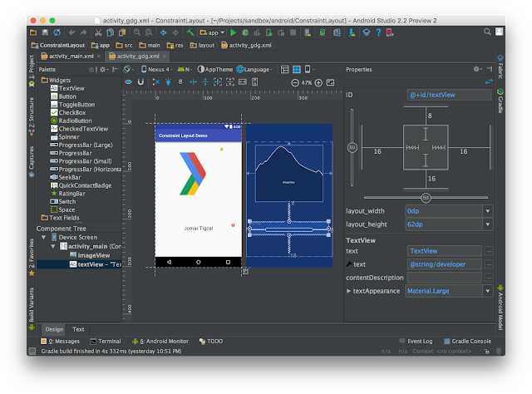
Task: Click the infer constraints lightbulb icon
Action: (169, 82)
